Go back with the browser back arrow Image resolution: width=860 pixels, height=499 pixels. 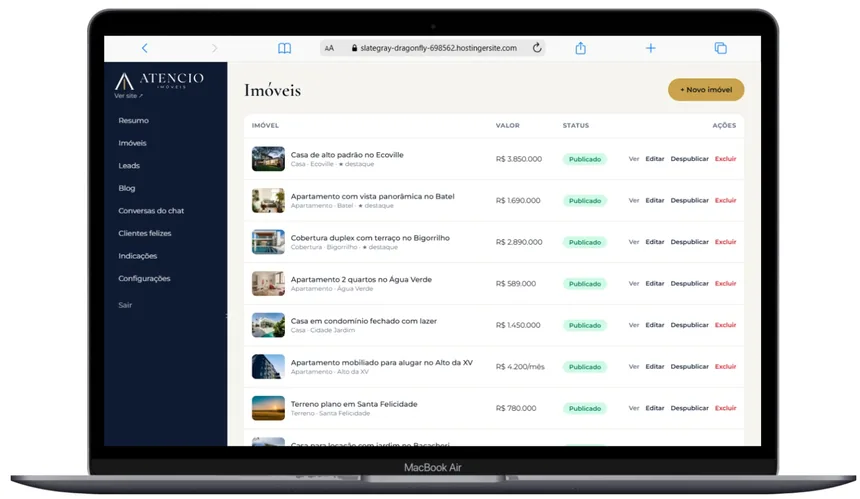coord(145,48)
